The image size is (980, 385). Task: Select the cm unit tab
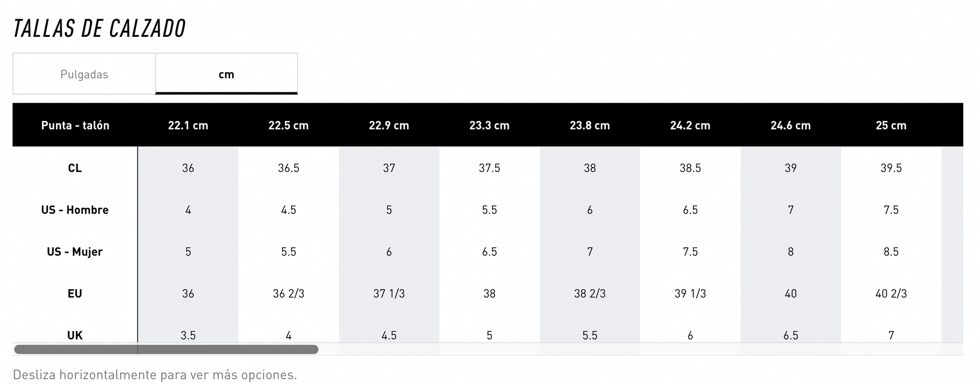tap(226, 74)
